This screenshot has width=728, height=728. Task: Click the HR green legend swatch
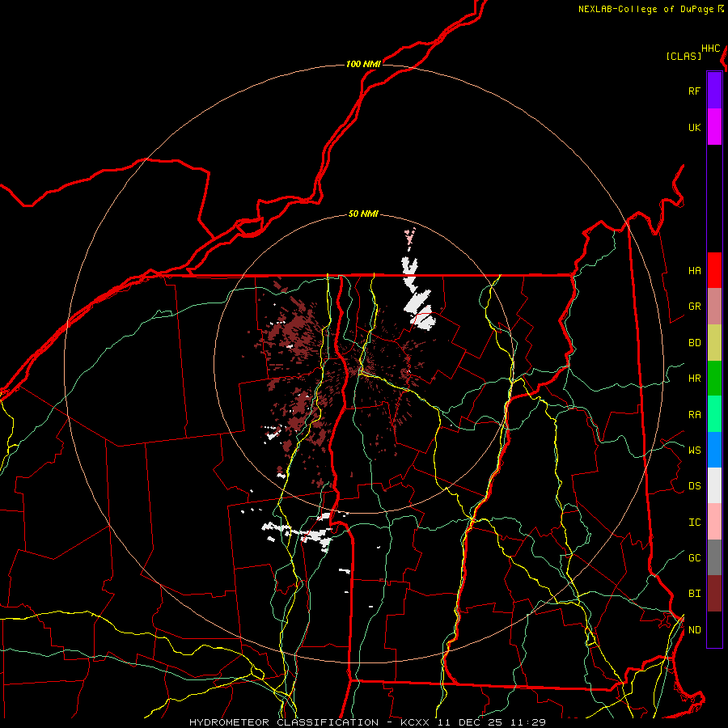[x=714, y=379]
